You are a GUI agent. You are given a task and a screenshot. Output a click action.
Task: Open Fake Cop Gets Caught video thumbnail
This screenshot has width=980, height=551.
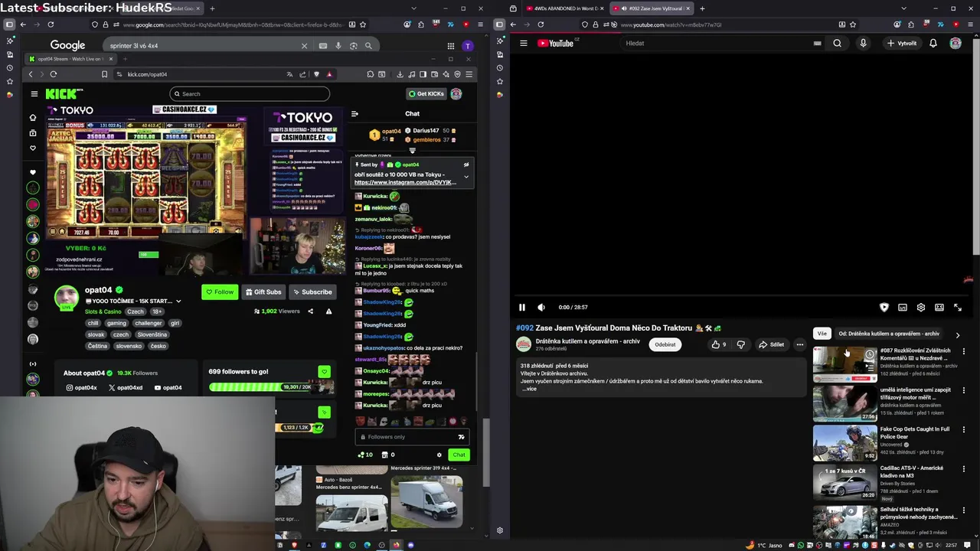[844, 442]
